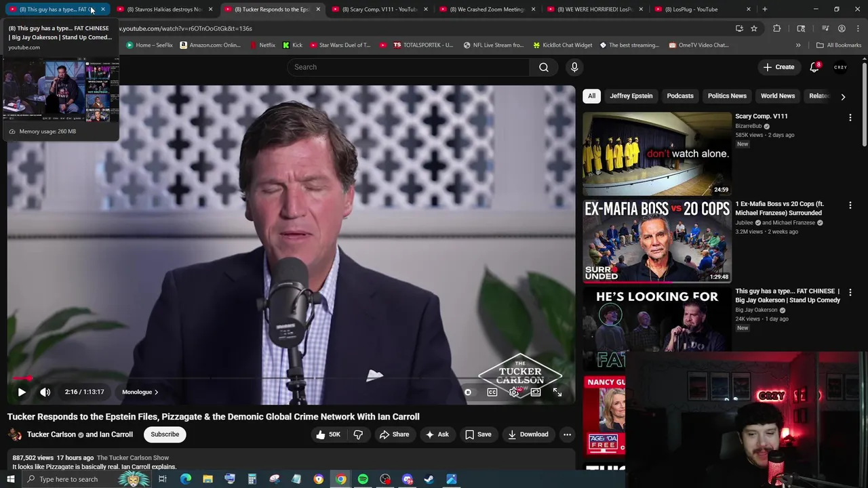
Task: Open options for Ex-Mafia Boss vs 20 Cops
Action: pos(850,205)
